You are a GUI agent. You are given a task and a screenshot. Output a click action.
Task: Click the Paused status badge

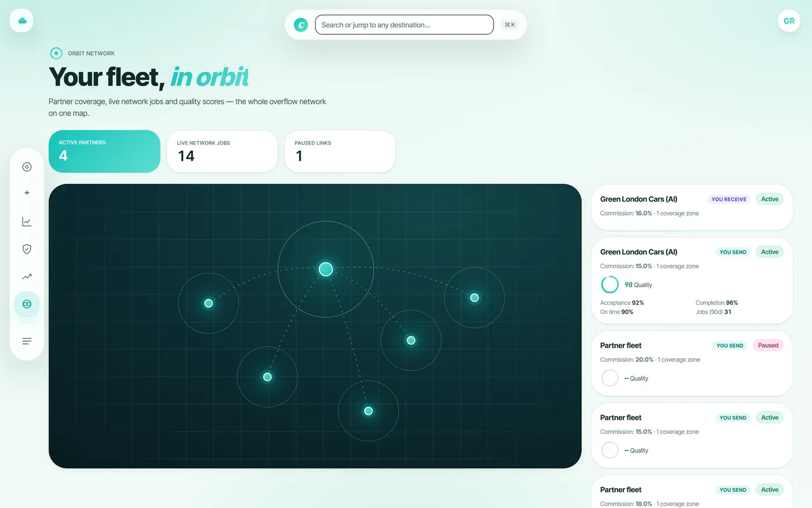click(768, 345)
